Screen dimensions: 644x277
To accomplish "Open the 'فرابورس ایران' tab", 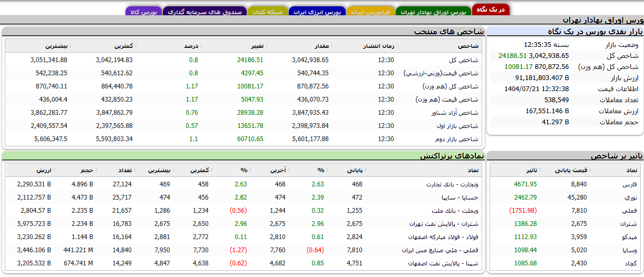I will pos(371,12).
